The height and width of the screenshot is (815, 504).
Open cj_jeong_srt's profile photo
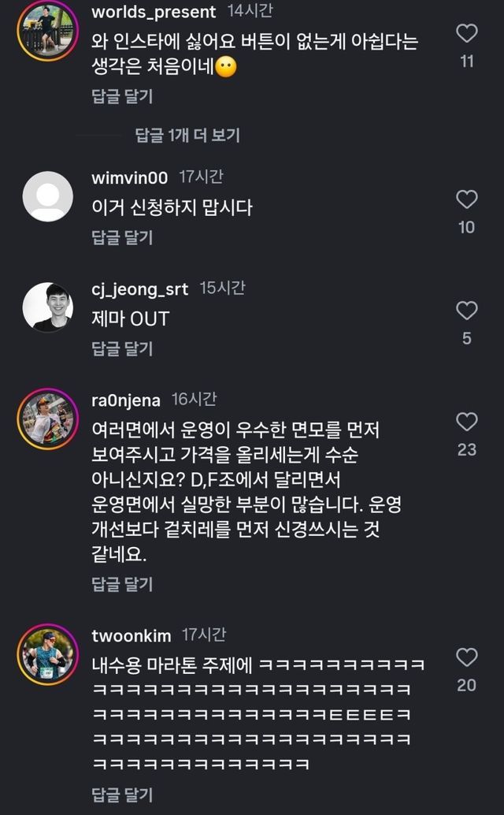point(48,307)
